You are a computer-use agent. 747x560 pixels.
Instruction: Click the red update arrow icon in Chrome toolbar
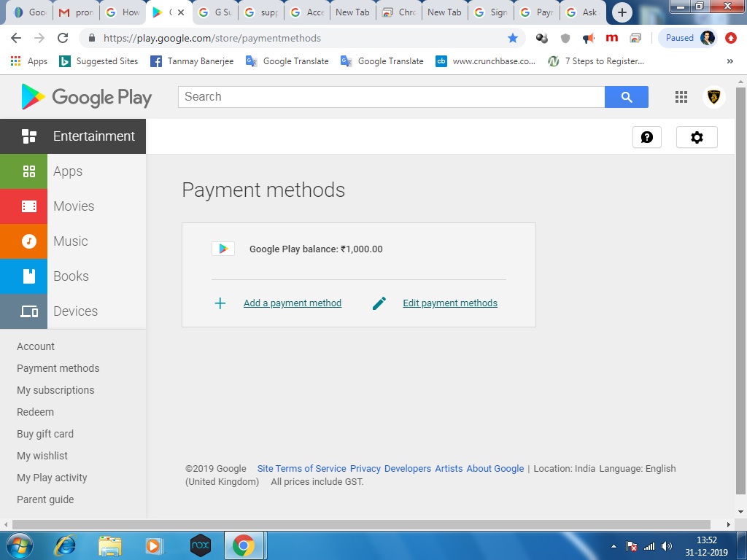[x=731, y=38]
